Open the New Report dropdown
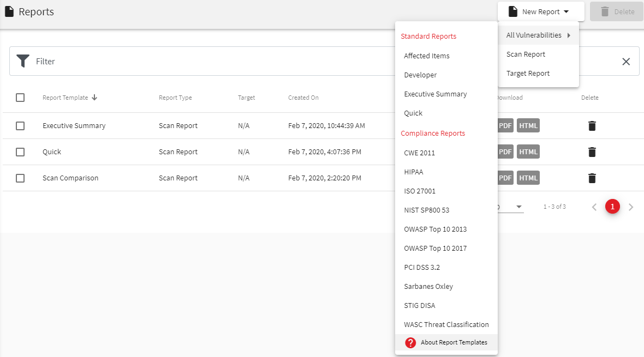644x357 pixels. tap(540, 11)
